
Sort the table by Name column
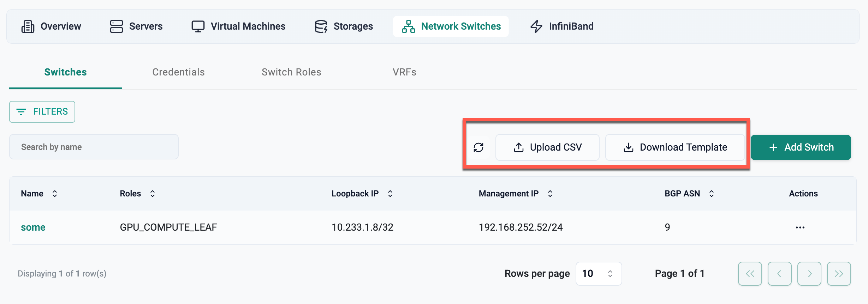tap(55, 194)
